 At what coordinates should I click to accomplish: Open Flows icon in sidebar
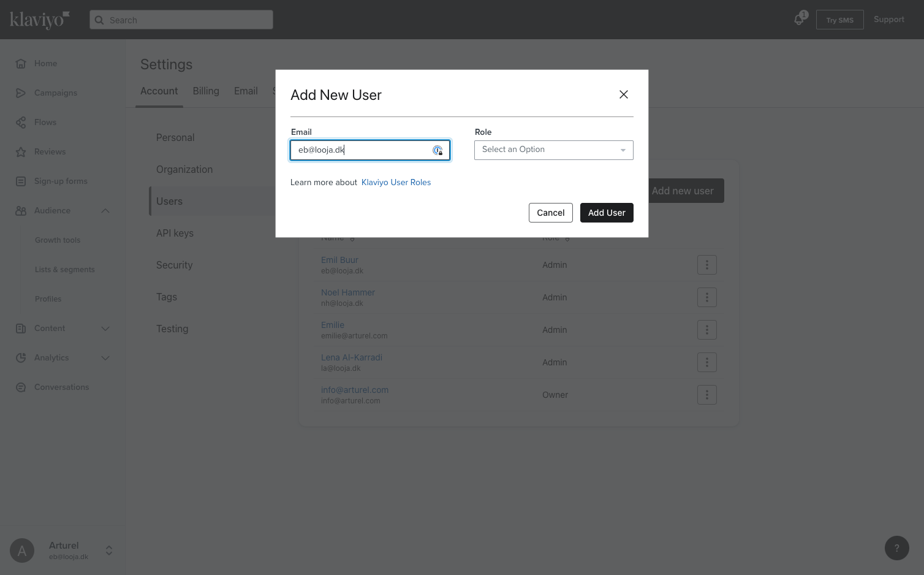point(21,123)
